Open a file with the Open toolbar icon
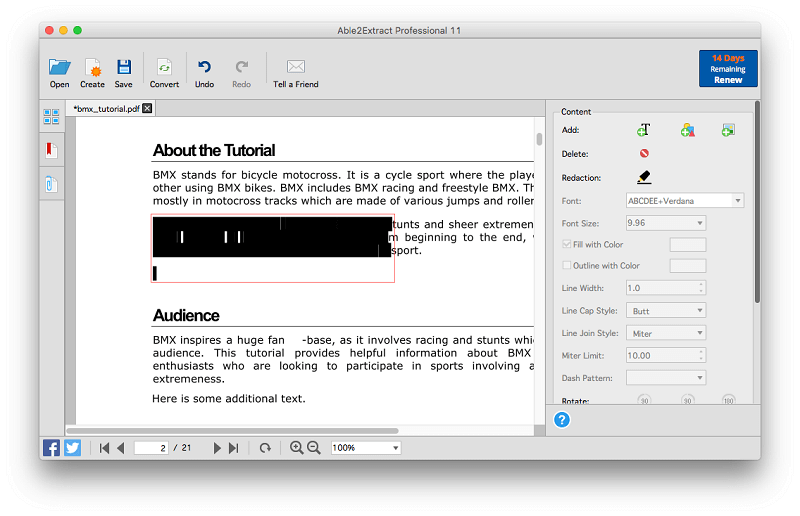The image size is (800, 516). tap(60, 73)
